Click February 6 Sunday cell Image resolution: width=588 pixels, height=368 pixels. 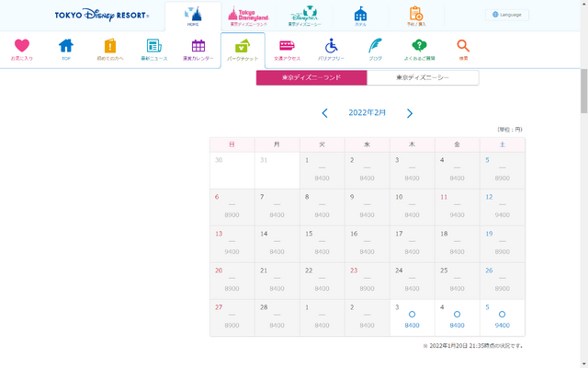point(232,207)
